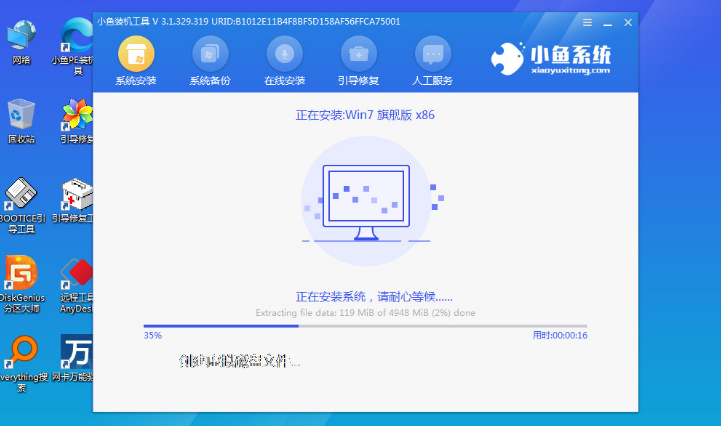Open Everything搜索 desktop shortcut
The height and width of the screenshot is (426, 721).
pos(21,355)
